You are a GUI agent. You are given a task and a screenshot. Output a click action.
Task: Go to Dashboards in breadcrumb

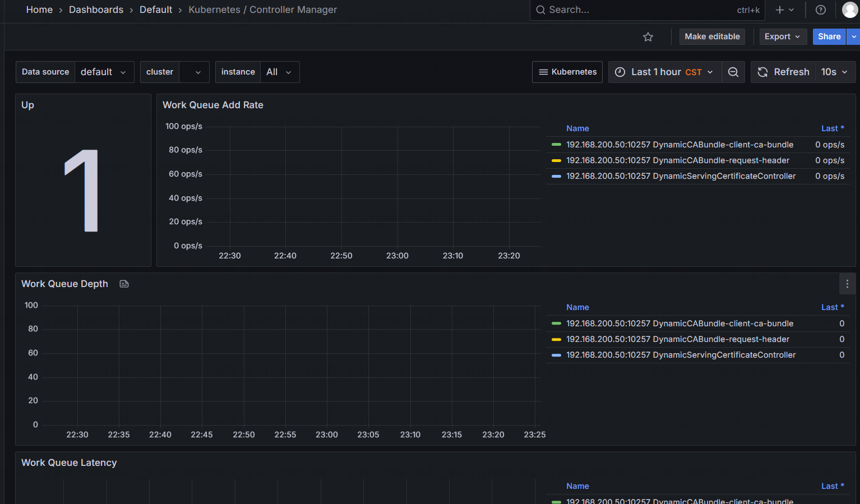(x=96, y=10)
